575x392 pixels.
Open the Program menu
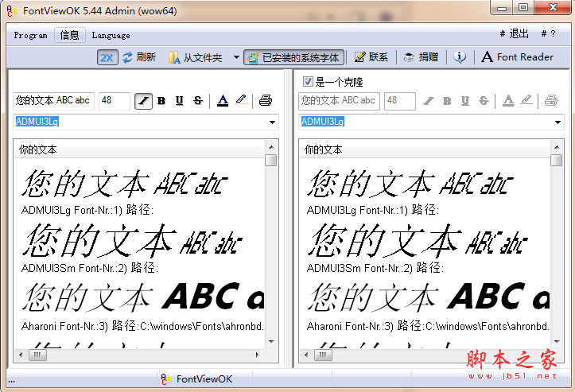30,35
